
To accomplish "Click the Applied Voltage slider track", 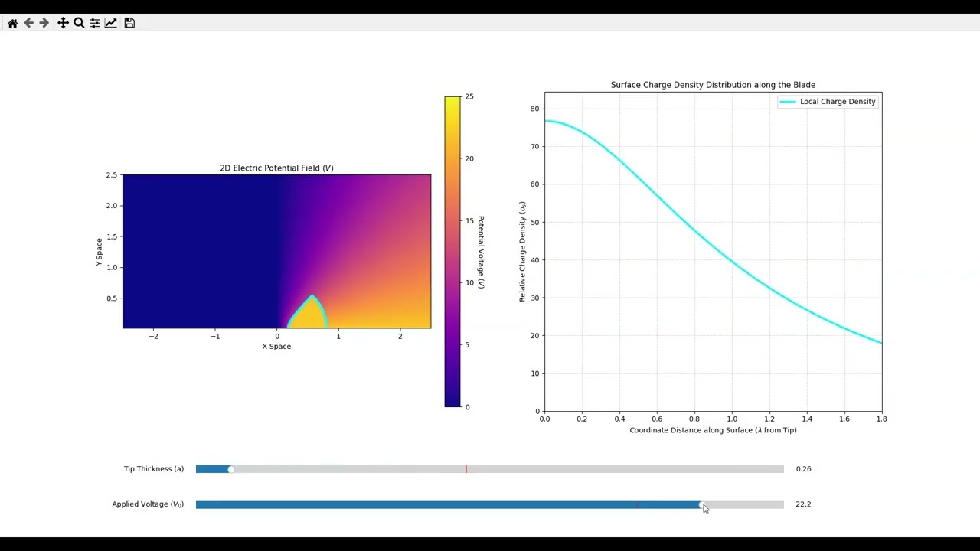I will [490, 504].
